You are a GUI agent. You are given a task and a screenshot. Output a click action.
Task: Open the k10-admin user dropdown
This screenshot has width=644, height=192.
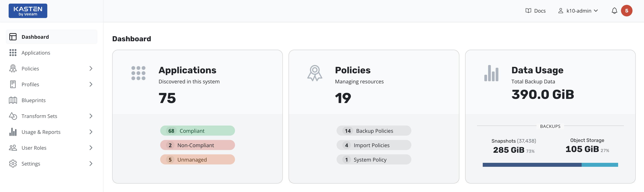point(578,11)
